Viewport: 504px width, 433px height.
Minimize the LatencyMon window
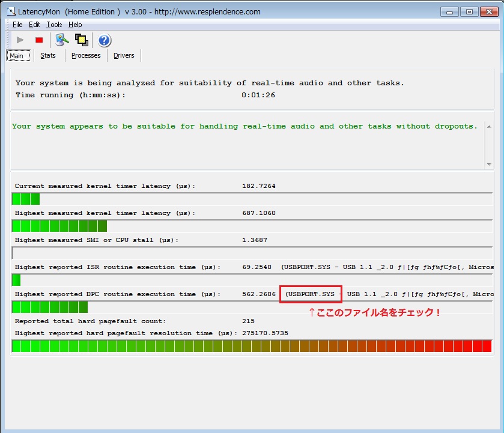tap(449, 12)
